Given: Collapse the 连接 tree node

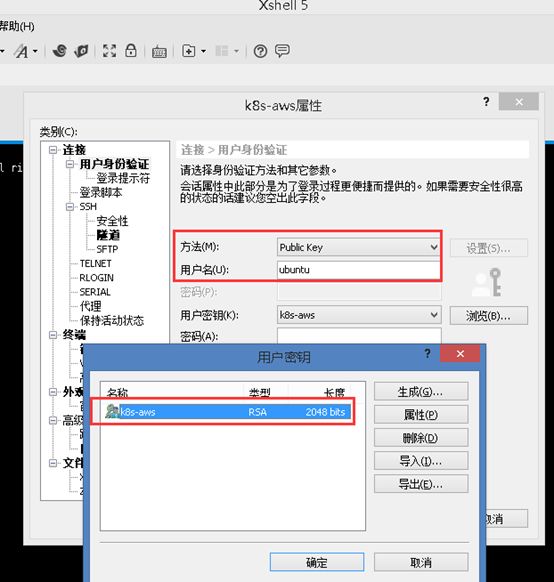Looking at the screenshot, I should [53, 150].
